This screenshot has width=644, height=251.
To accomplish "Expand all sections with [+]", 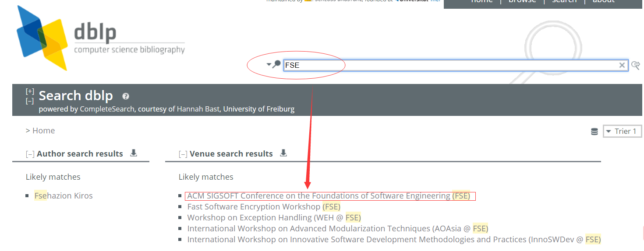I will pos(30,91).
